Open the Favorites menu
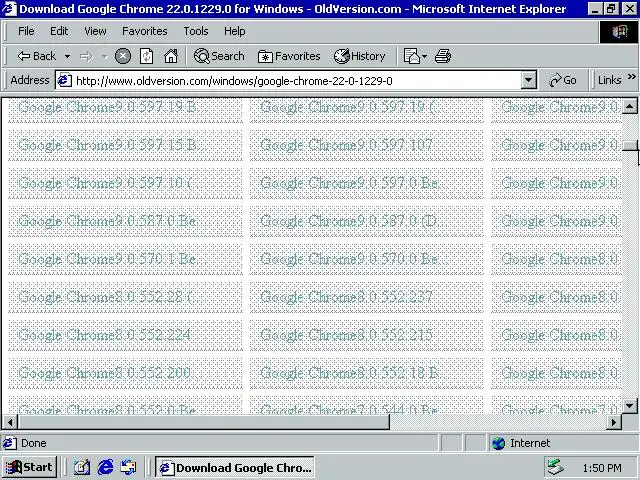The image size is (640, 480). (x=144, y=31)
